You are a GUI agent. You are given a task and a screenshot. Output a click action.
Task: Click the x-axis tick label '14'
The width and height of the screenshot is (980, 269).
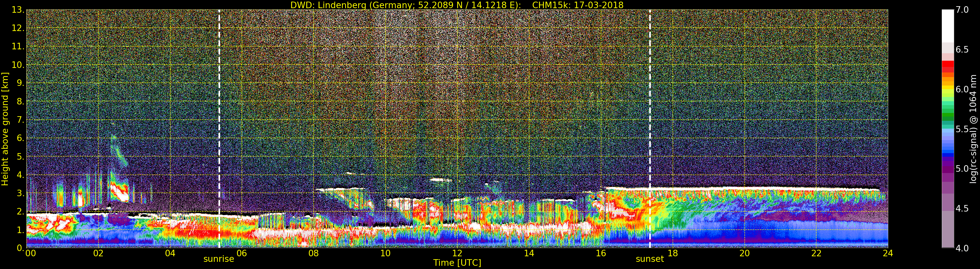click(x=529, y=253)
